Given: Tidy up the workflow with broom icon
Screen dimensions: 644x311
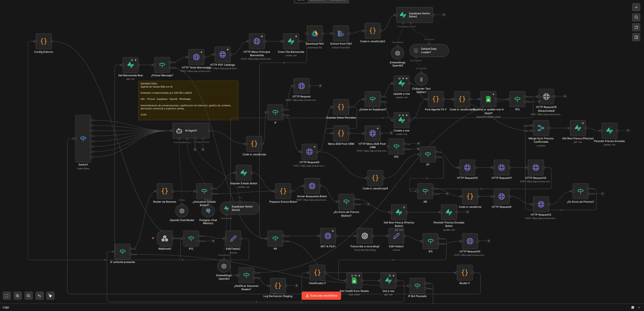Looking at the screenshot, I should point(50,296).
